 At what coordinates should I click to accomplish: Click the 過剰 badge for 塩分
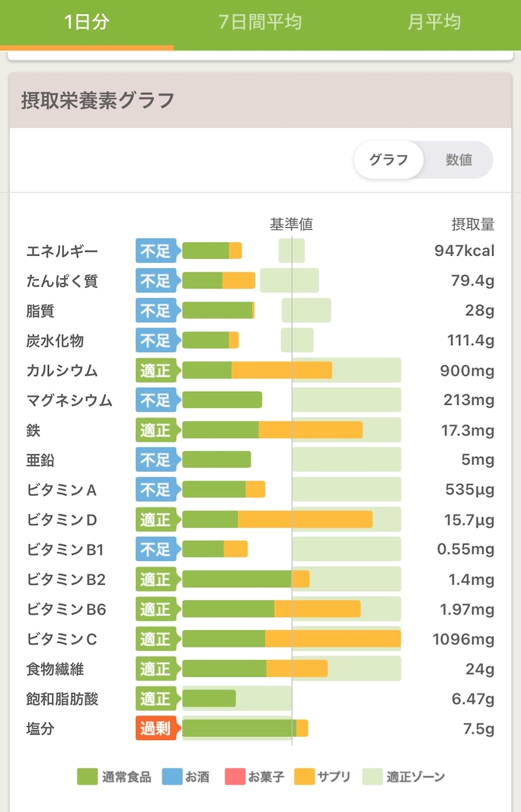coord(156,728)
